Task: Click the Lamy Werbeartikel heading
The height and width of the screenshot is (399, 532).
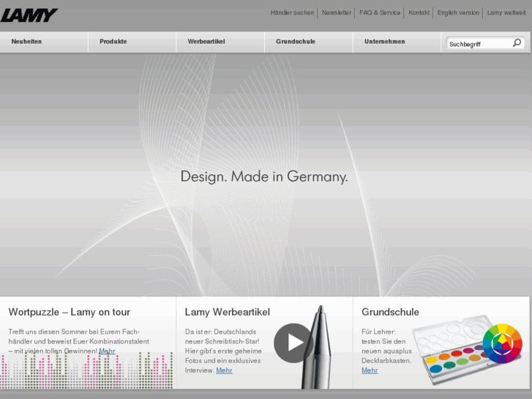Action: (228, 312)
